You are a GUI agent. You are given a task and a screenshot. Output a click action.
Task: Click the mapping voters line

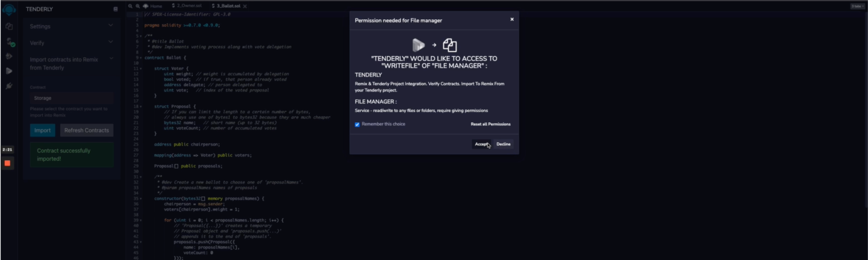coord(203,155)
